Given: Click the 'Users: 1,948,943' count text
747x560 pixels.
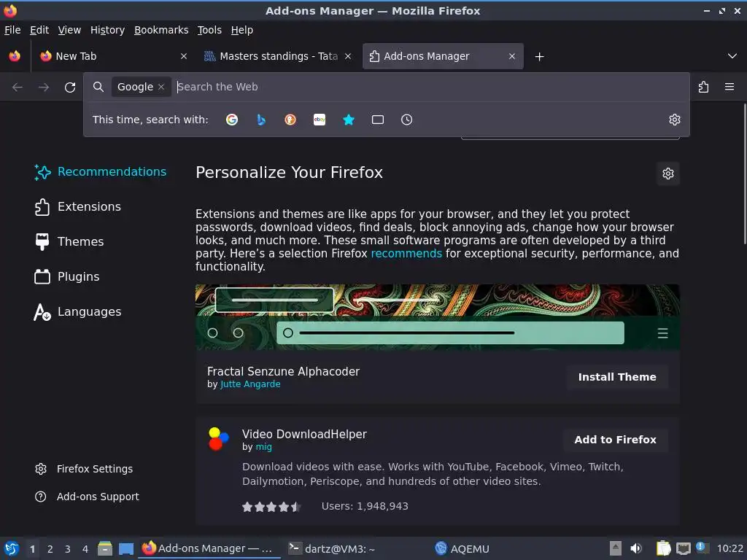Looking at the screenshot, I should tap(365, 506).
